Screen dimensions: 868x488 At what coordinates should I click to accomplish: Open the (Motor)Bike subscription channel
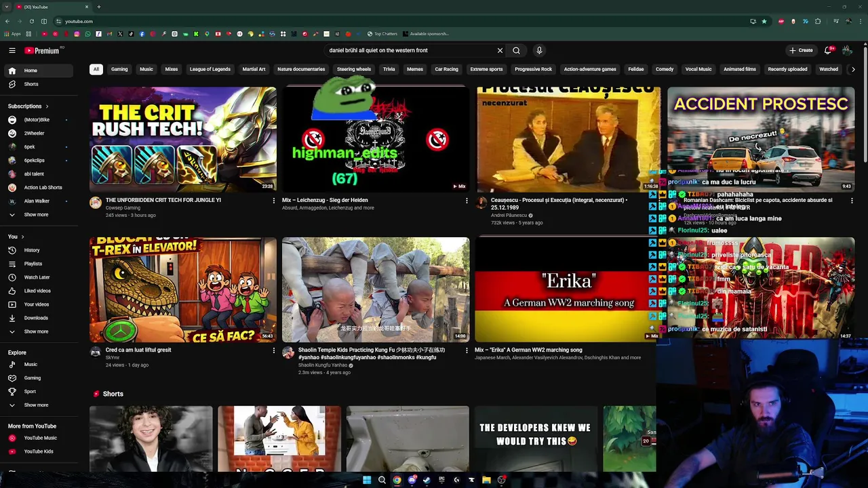(x=39, y=120)
